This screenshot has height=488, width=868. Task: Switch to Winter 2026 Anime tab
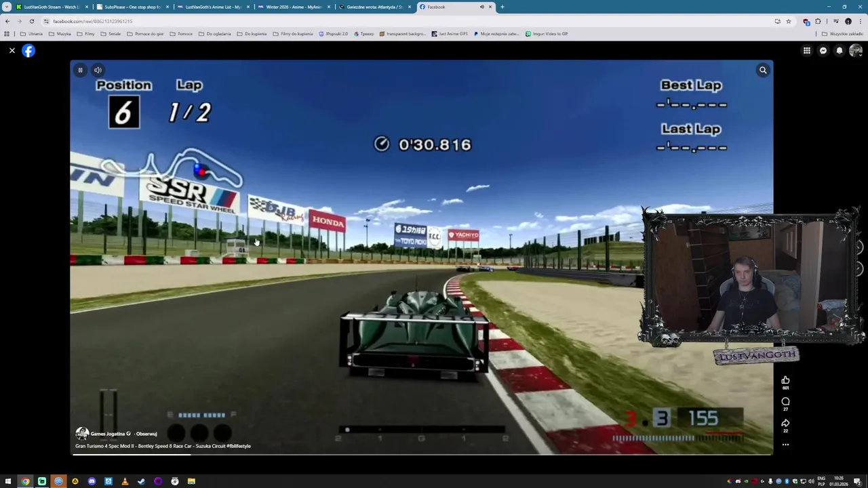coord(294,7)
